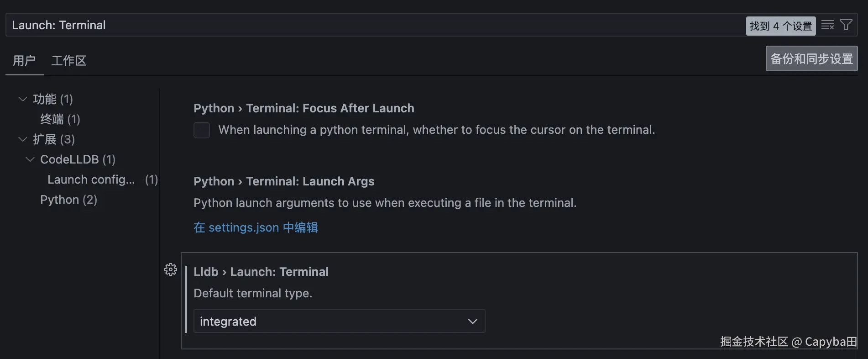Collapse the 功能 tree section
This screenshot has width=868, height=359.
[x=23, y=99]
